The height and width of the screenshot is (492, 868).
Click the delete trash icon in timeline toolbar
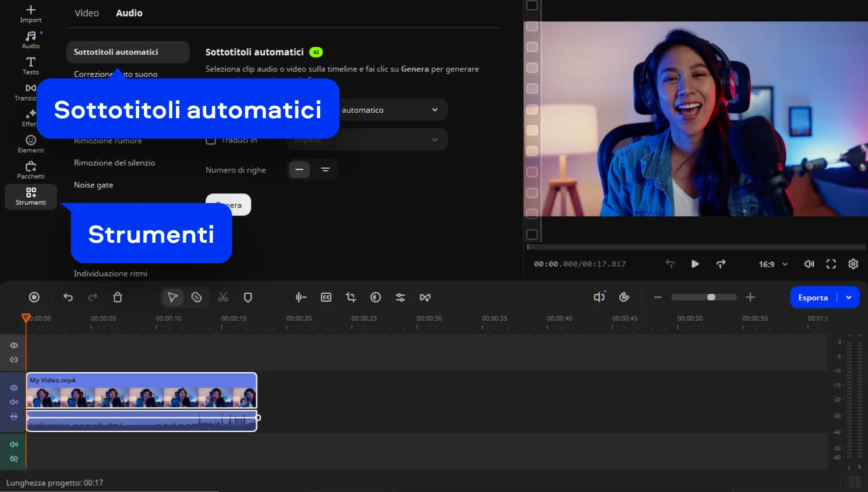(118, 298)
